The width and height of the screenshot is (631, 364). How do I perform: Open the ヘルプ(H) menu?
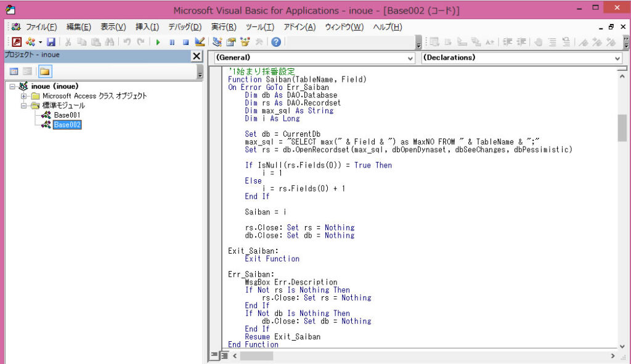(387, 27)
